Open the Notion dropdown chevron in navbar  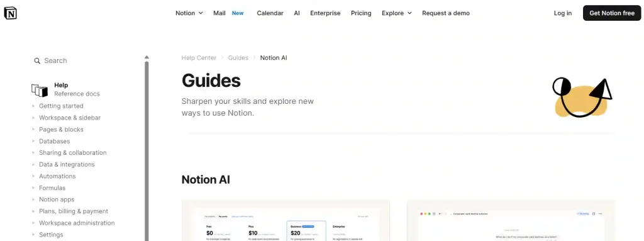(201, 13)
